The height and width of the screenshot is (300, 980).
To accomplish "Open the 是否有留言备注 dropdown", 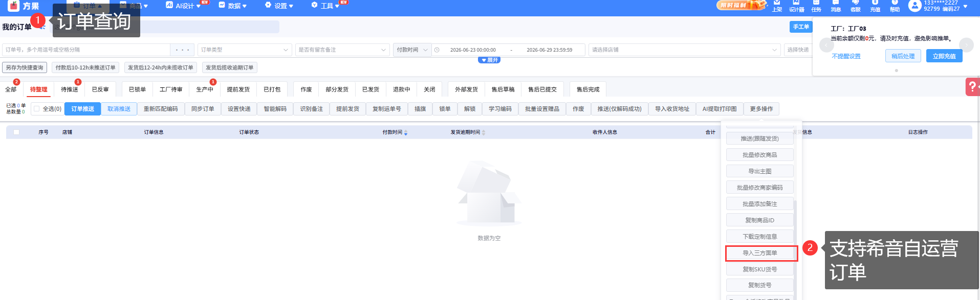I will coord(342,50).
